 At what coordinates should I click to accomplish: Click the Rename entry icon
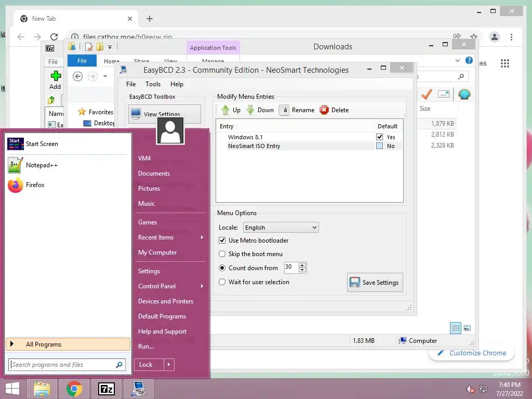[x=284, y=110]
